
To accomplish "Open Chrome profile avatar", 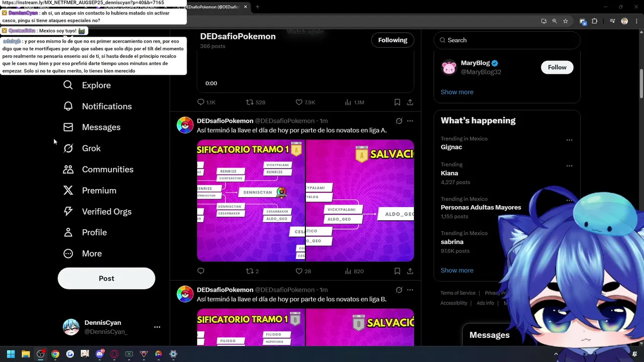I will click(624, 21).
